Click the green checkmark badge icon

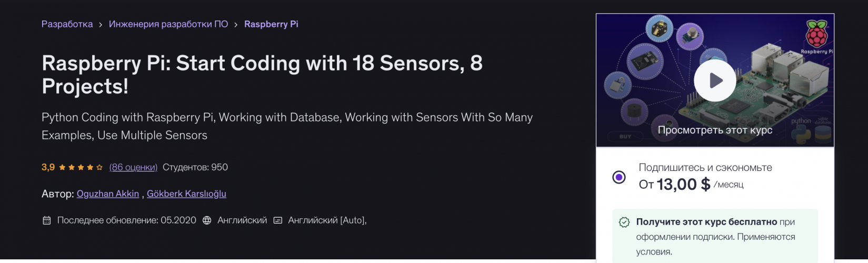click(624, 222)
